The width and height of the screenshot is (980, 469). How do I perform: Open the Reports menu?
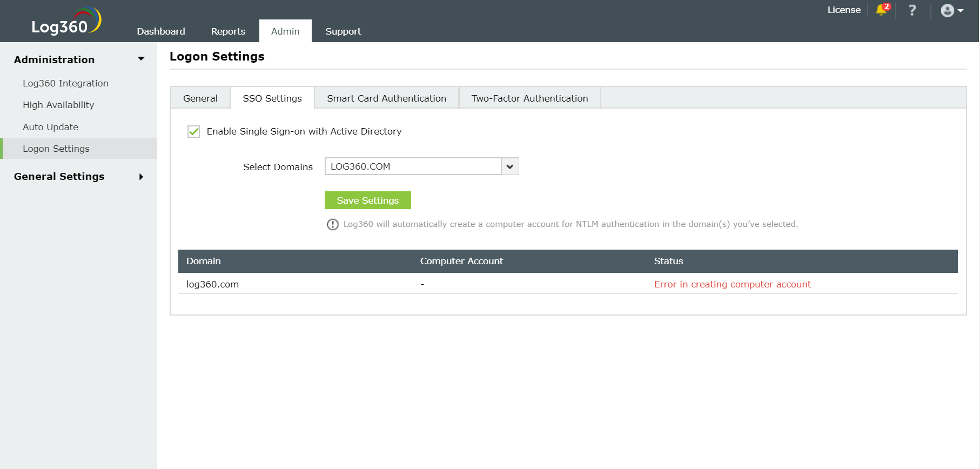(228, 31)
